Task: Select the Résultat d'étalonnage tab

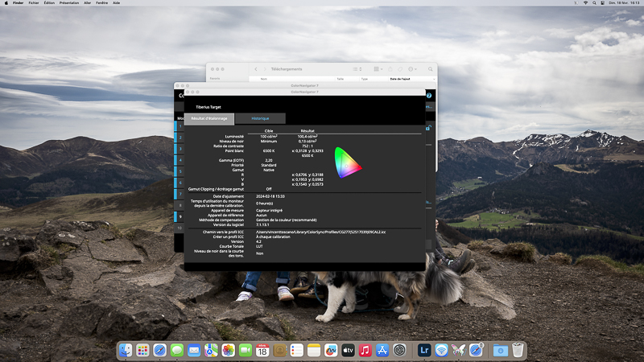Action: [x=208, y=118]
